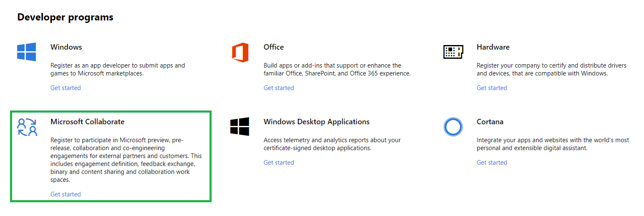The width and height of the screenshot is (644, 216).
Task: Click the Microsoft Collaborate description paragraph
Action: [x=126, y=160]
